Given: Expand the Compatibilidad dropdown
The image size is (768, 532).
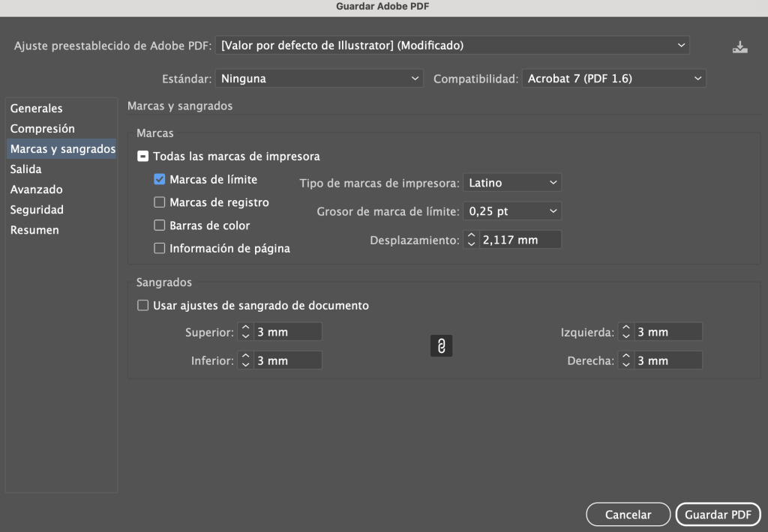Looking at the screenshot, I should click(x=613, y=78).
